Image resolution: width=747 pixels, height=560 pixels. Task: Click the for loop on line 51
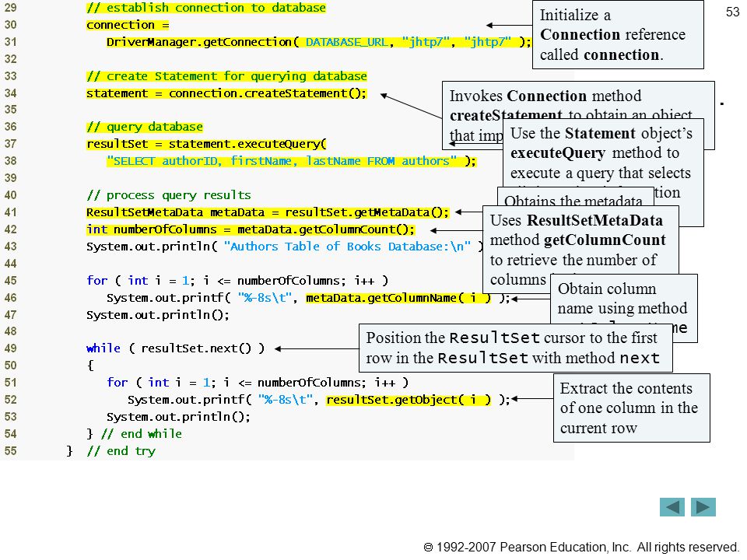[258, 383]
